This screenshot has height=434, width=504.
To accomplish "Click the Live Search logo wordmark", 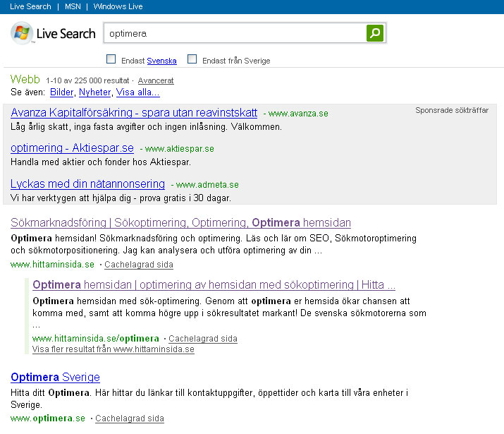I will (66, 33).
